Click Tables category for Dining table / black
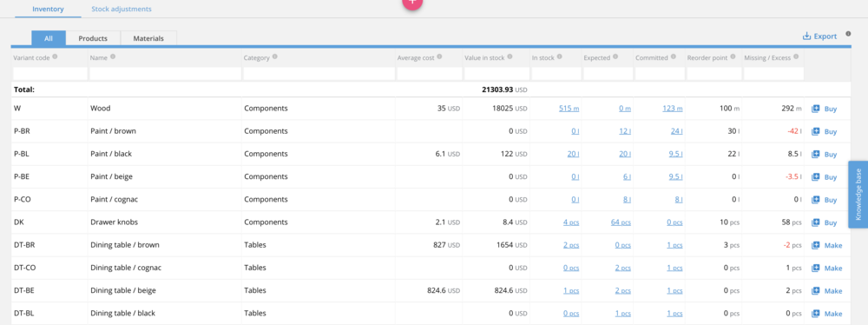 click(x=254, y=314)
